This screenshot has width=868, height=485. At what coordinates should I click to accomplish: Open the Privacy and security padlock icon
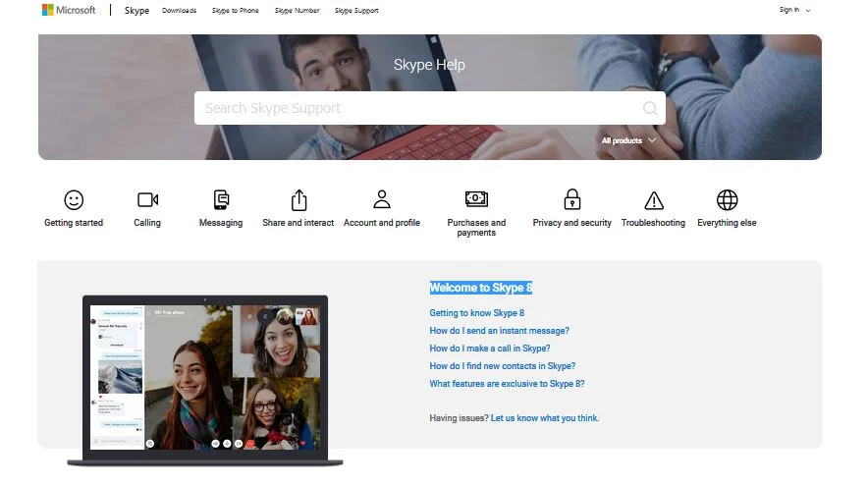pyautogui.click(x=572, y=199)
